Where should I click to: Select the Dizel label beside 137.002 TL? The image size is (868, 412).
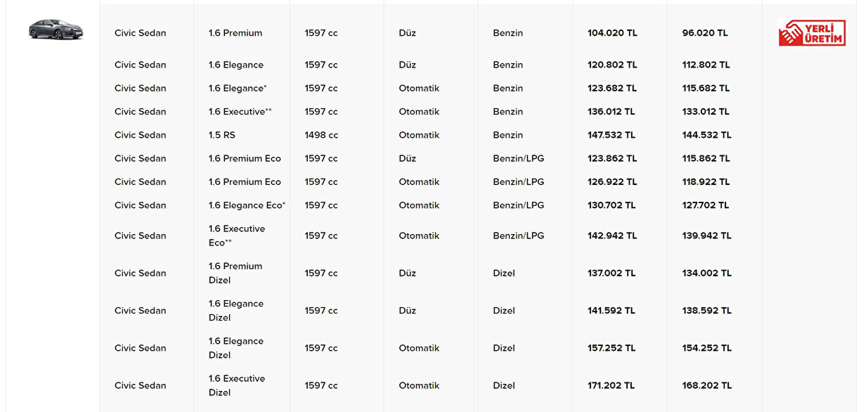(504, 273)
